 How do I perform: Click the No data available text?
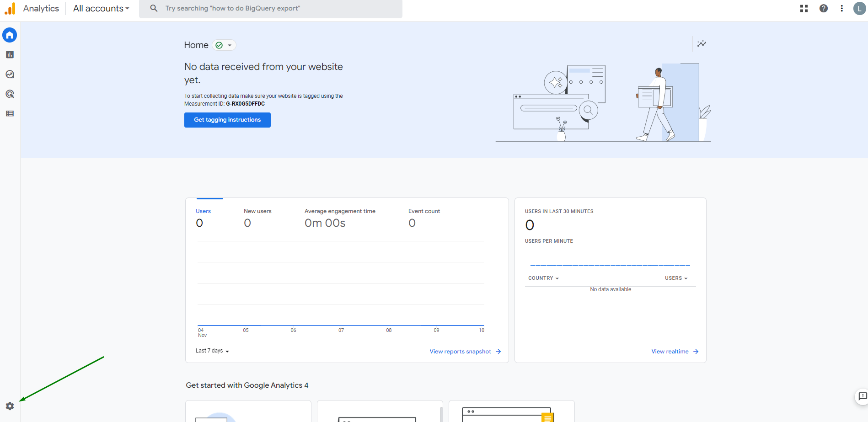pyautogui.click(x=611, y=289)
